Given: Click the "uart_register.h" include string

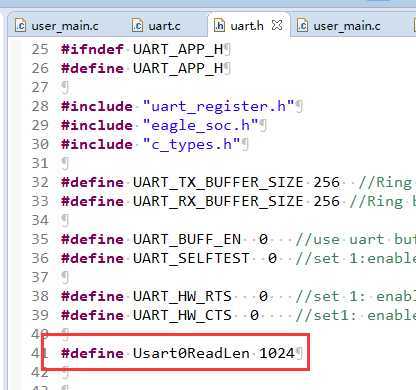Looking at the screenshot, I should 219,107.
